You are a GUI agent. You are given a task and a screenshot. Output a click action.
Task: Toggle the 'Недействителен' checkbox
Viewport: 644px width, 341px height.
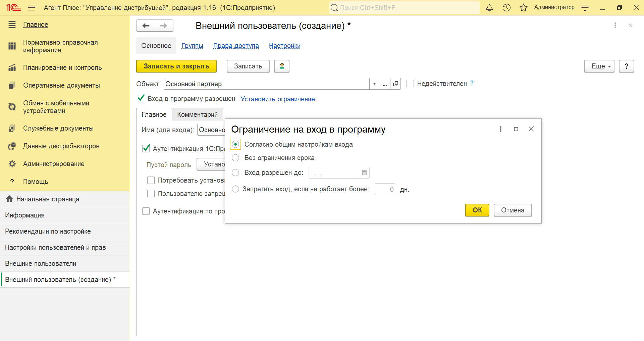click(410, 84)
